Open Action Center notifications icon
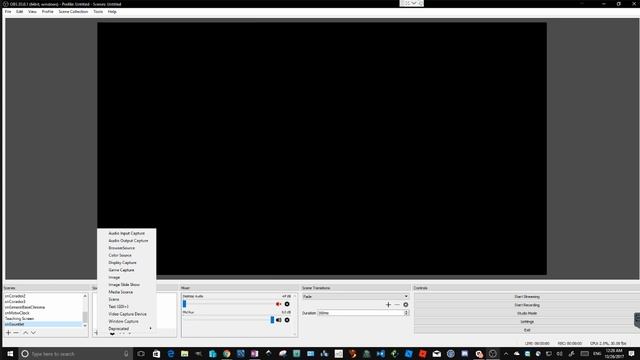Image resolution: width=640 pixels, height=360 pixels. coord(631,353)
